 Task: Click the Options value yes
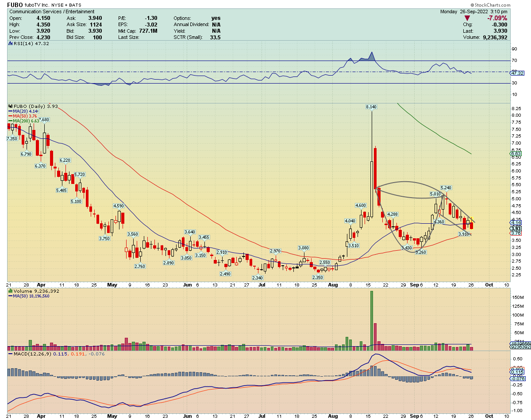click(216, 18)
